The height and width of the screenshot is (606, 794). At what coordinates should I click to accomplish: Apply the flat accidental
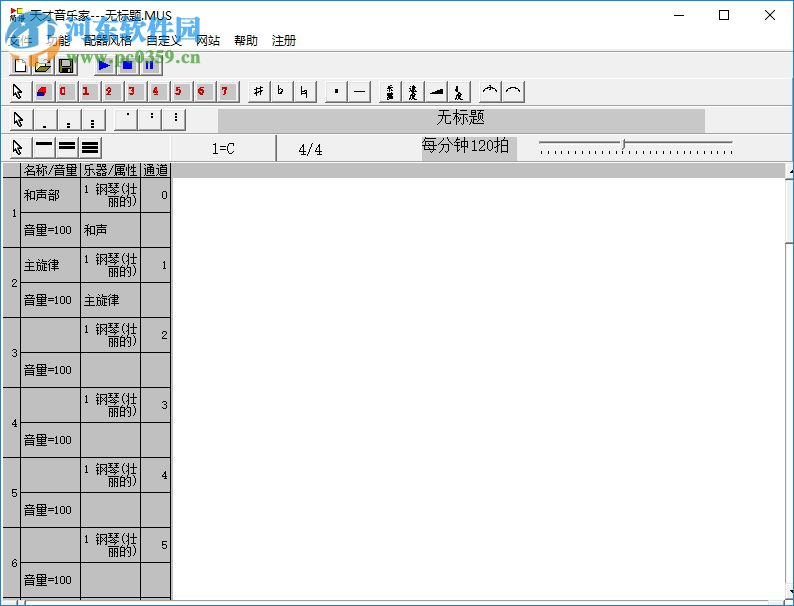[x=282, y=92]
